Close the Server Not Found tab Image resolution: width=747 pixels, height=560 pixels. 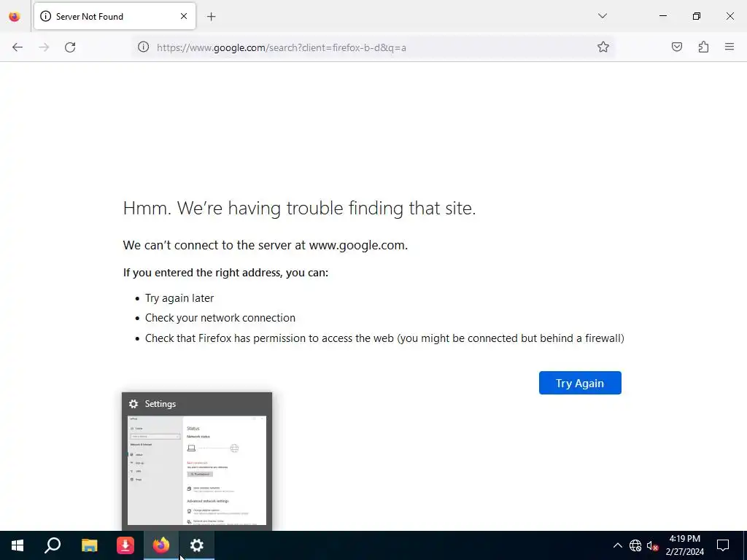[184, 16]
